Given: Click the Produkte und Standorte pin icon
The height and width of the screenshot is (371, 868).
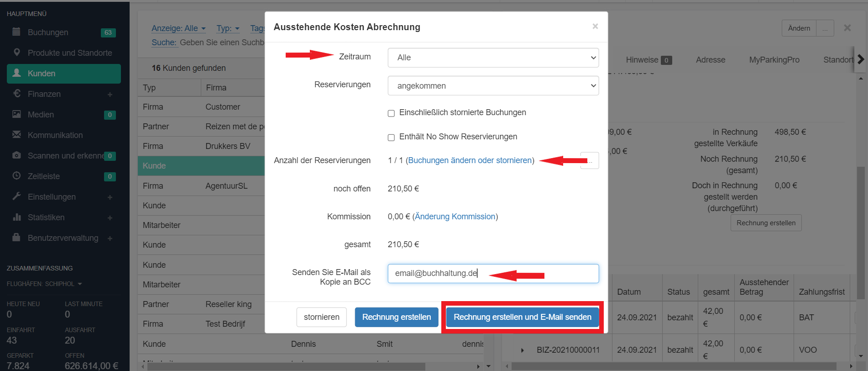Looking at the screenshot, I should 16,53.
